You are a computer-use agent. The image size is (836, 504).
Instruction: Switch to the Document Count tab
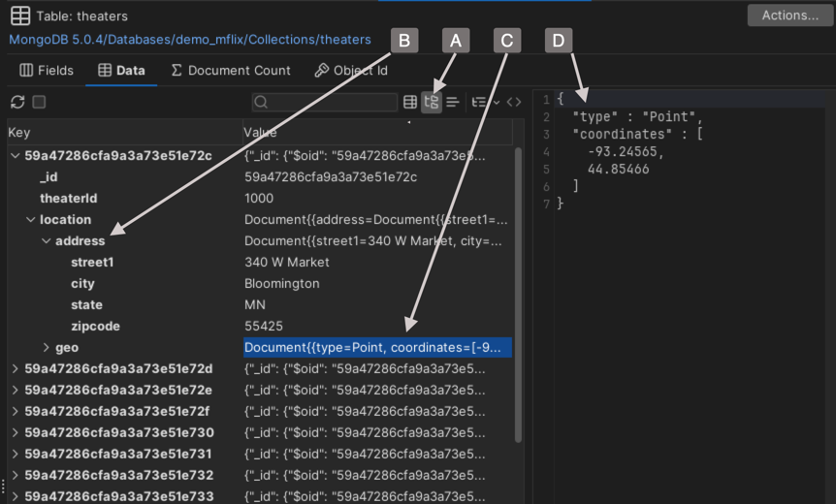point(231,71)
